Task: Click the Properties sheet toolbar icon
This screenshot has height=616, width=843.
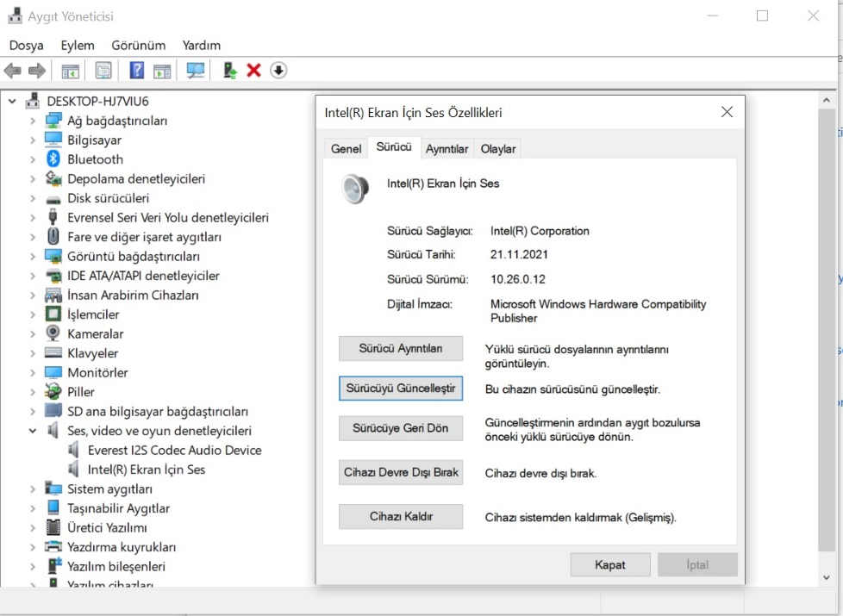Action: 103,71
